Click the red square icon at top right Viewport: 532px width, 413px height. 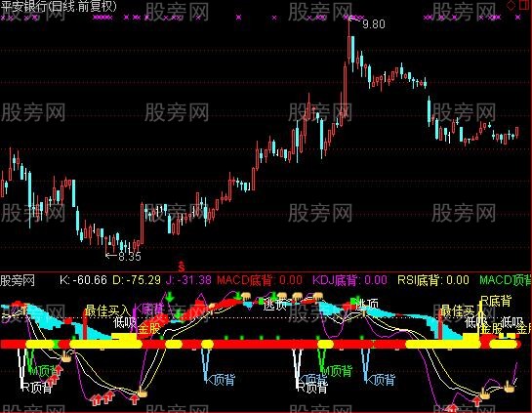524,5
